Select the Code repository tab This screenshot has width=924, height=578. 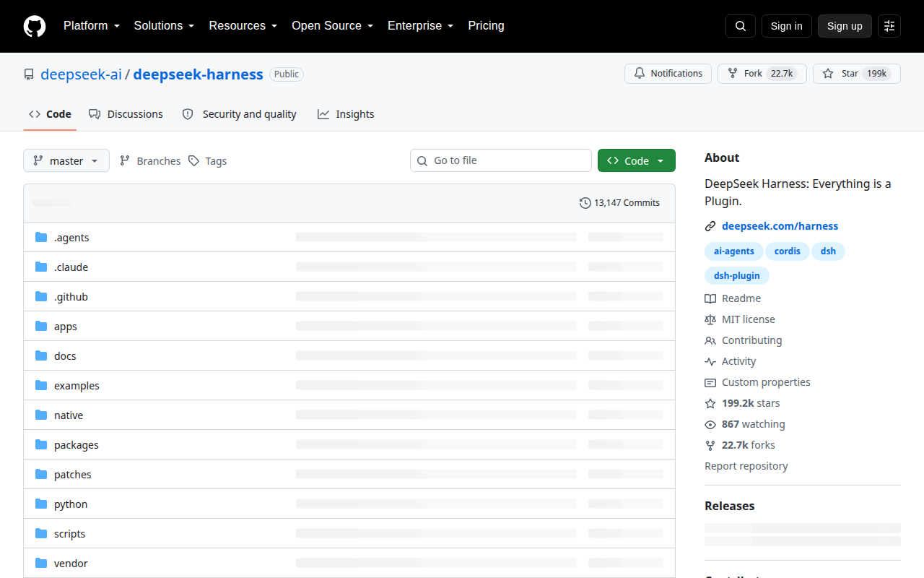pos(50,114)
